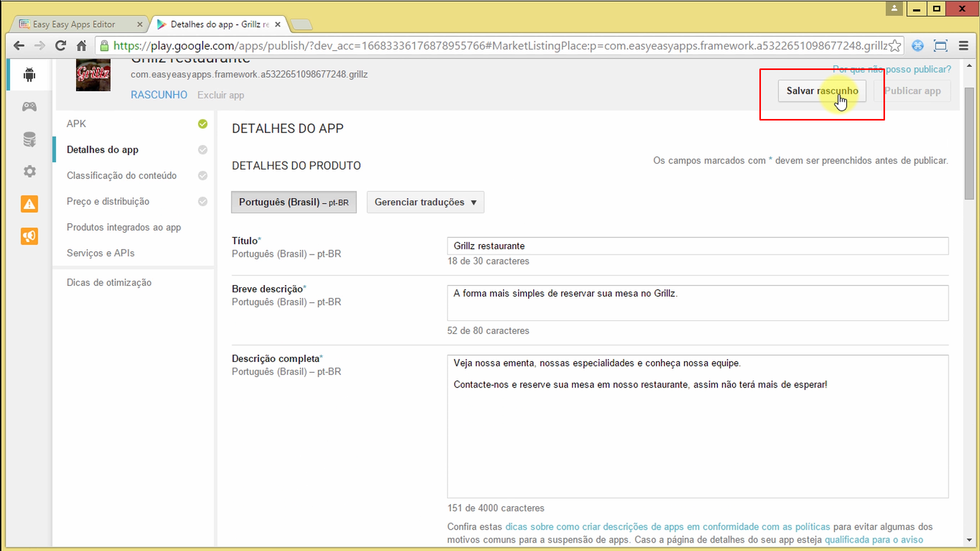Open Chrome's hamburger menu
Screen dimensions: 980x551
(x=963, y=46)
